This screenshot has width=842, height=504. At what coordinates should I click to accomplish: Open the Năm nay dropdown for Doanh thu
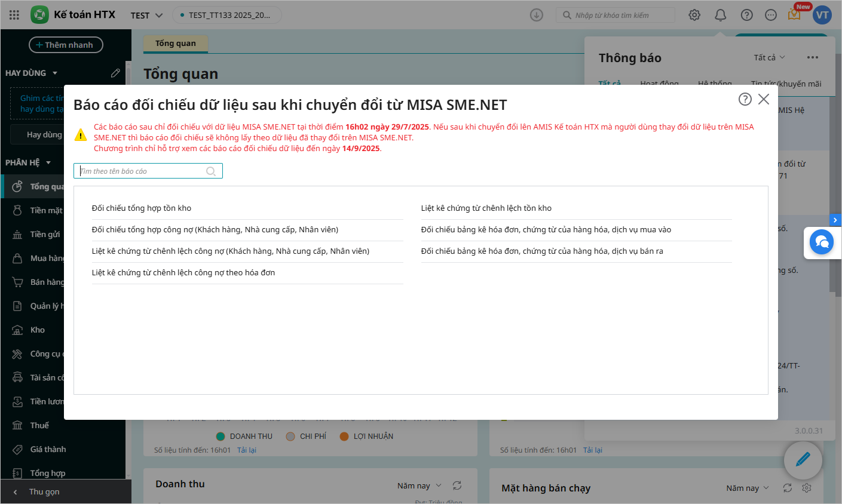419,485
